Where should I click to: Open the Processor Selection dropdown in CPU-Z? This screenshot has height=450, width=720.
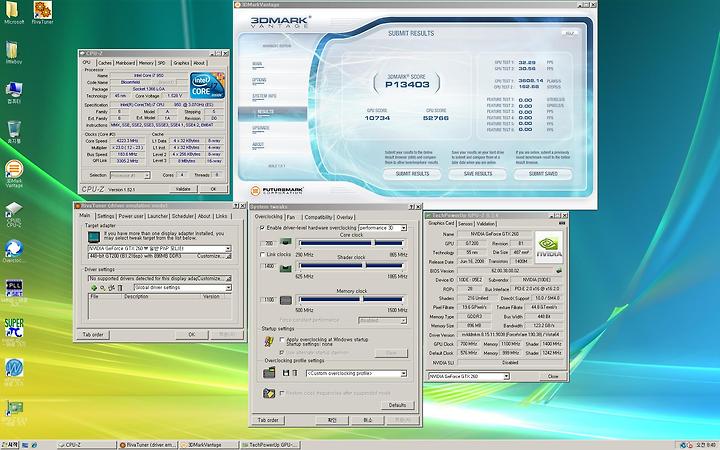tap(130, 175)
